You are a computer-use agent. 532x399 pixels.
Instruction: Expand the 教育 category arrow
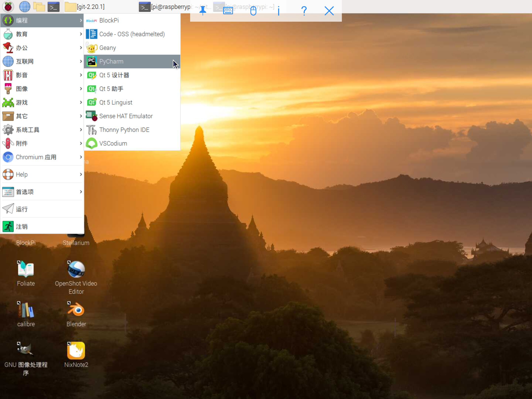click(x=81, y=34)
